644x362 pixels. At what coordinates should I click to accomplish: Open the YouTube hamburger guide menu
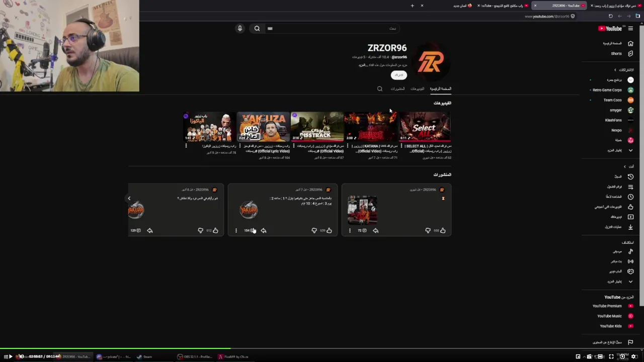coord(630,29)
